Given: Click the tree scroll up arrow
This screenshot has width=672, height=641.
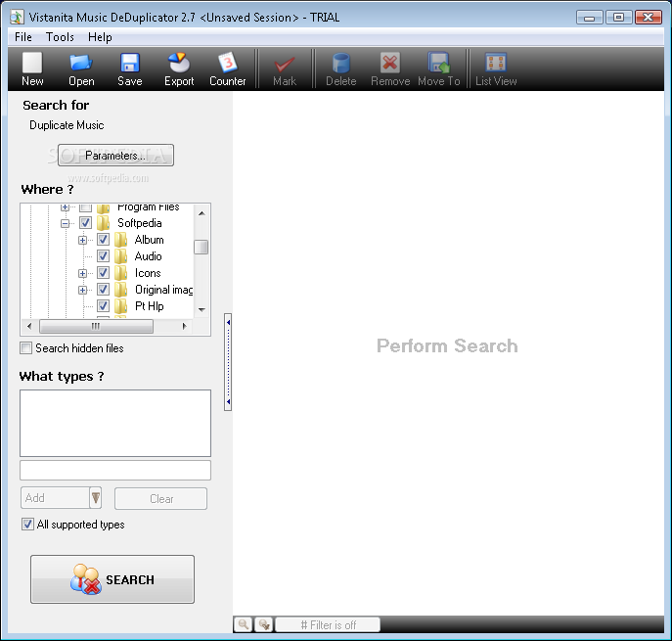Looking at the screenshot, I should 202,213.
